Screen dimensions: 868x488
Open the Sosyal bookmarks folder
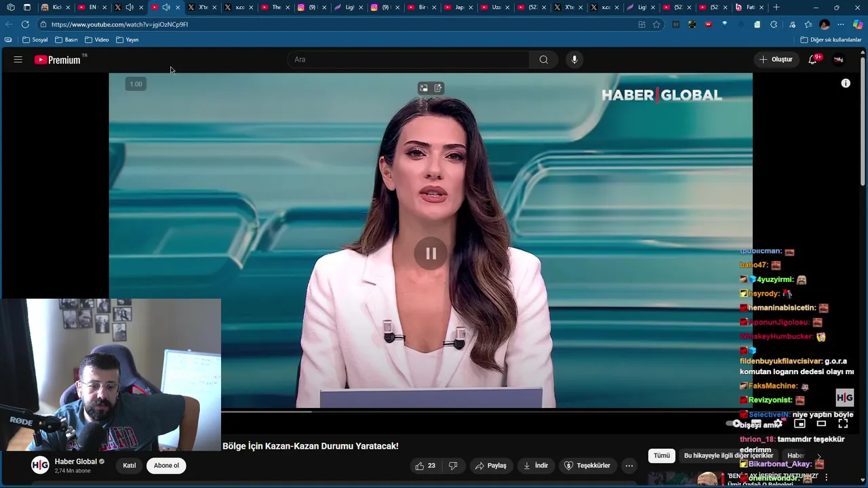35,40
